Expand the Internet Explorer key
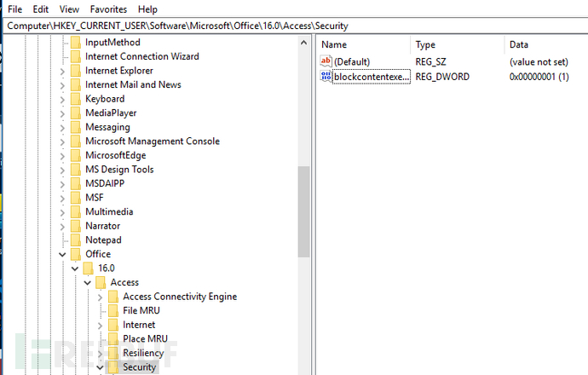 click(x=62, y=72)
